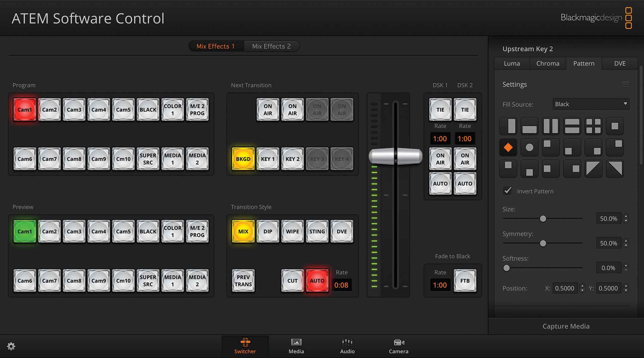Select the bottom-left box pattern icon
644x358 pixels.
(x=572, y=147)
